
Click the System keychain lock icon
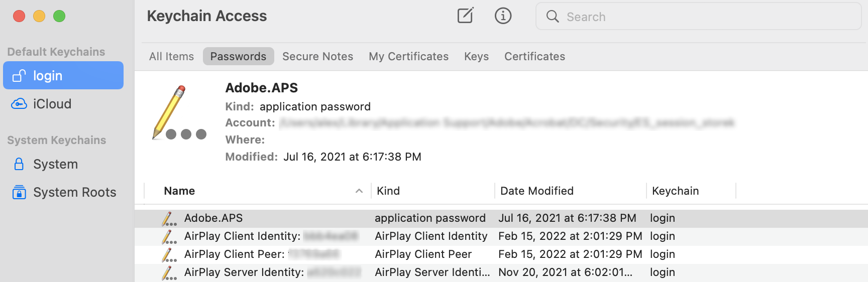pos(19,164)
